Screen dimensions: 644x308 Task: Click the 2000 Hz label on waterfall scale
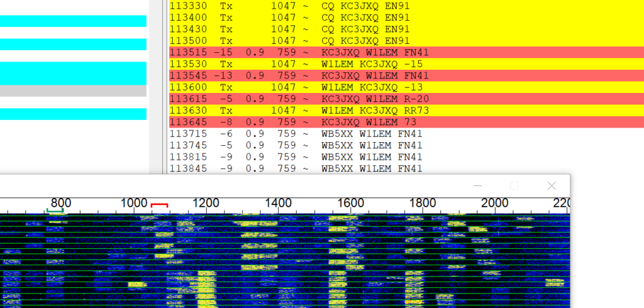(x=494, y=203)
